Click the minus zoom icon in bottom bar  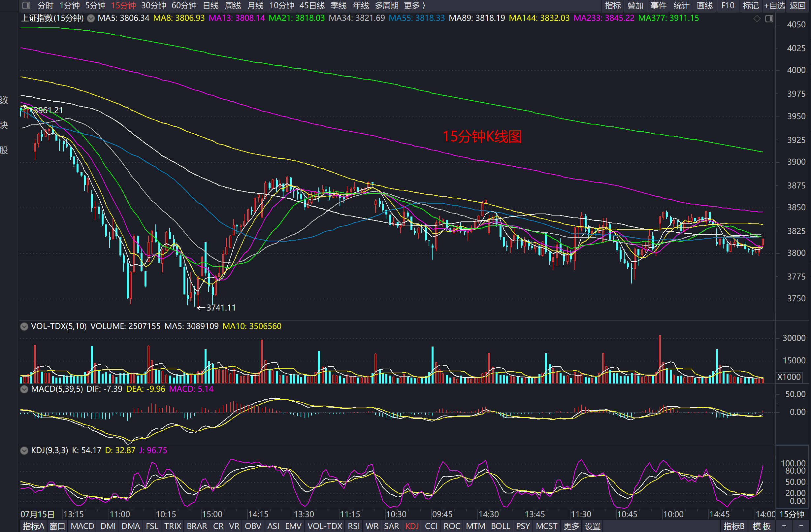point(801,526)
